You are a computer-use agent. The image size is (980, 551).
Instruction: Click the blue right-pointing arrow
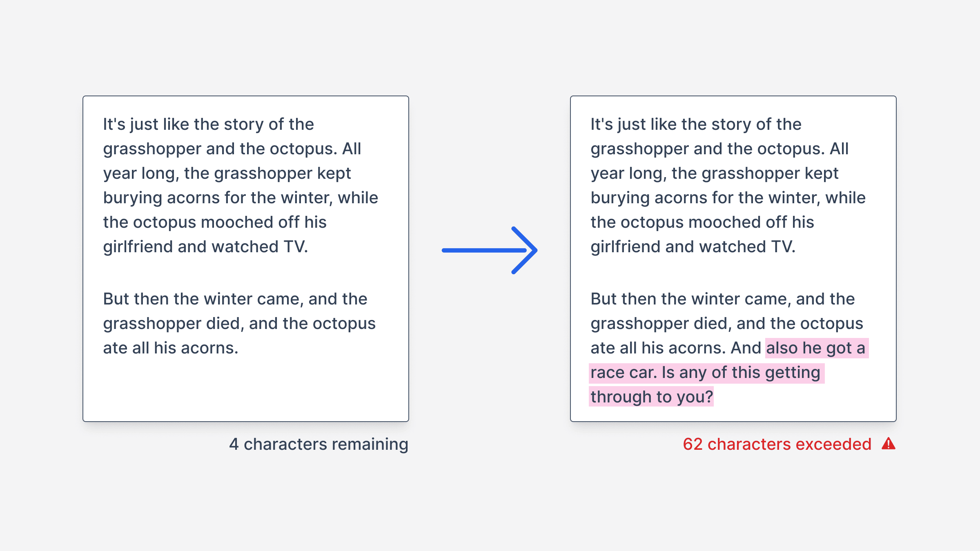point(490,250)
